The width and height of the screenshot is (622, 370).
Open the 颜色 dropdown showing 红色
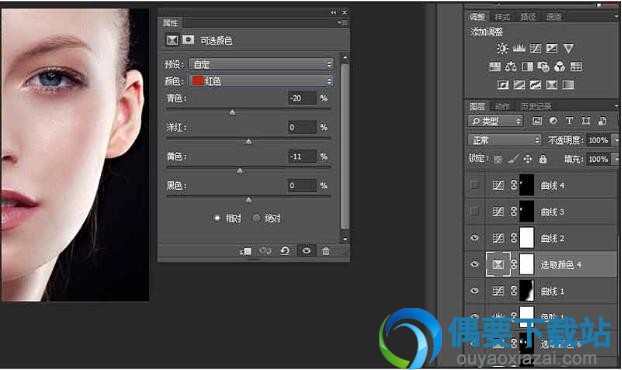pos(261,81)
